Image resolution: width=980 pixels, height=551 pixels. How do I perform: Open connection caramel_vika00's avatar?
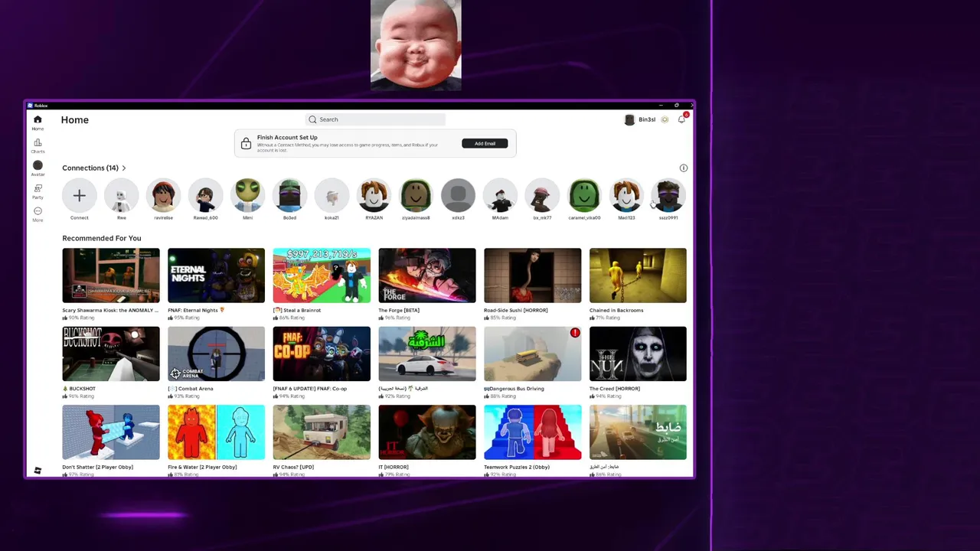584,196
